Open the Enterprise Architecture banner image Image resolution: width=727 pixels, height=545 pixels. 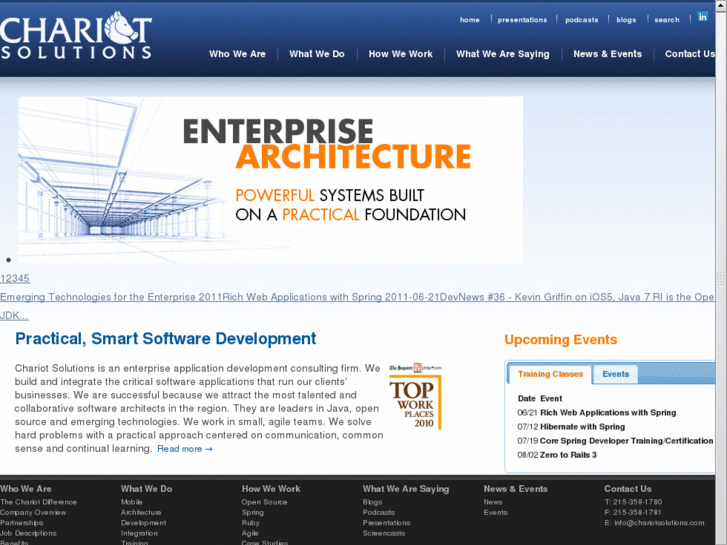(270, 180)
